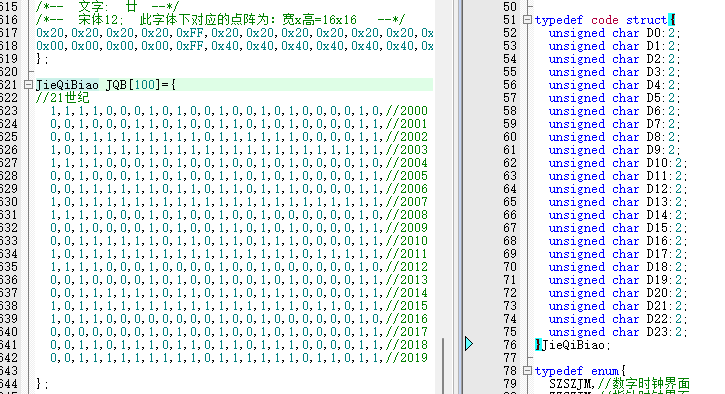Click line 'JieQiBiao JQB[100]={'
The image size is (725, 394).
pos(106,85)
